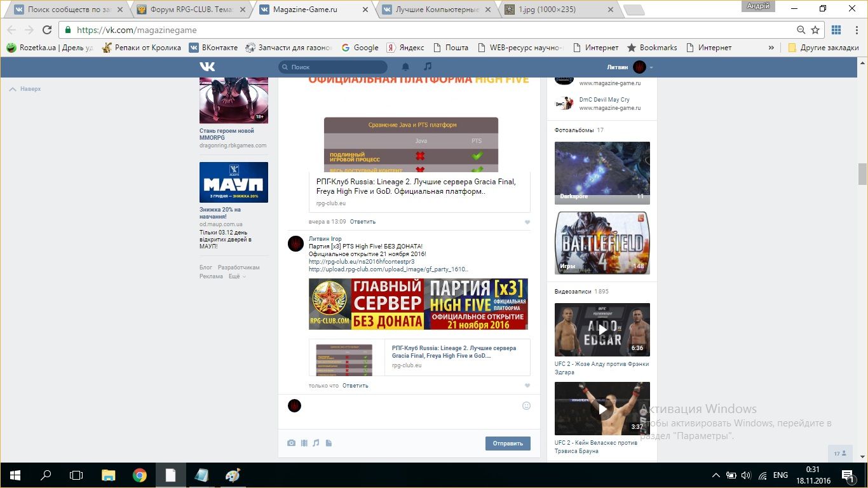The height and width of the screenshot is (488, 868).
Task: Open the Darkspore photo album thumbnail
Action: (602, 172)
